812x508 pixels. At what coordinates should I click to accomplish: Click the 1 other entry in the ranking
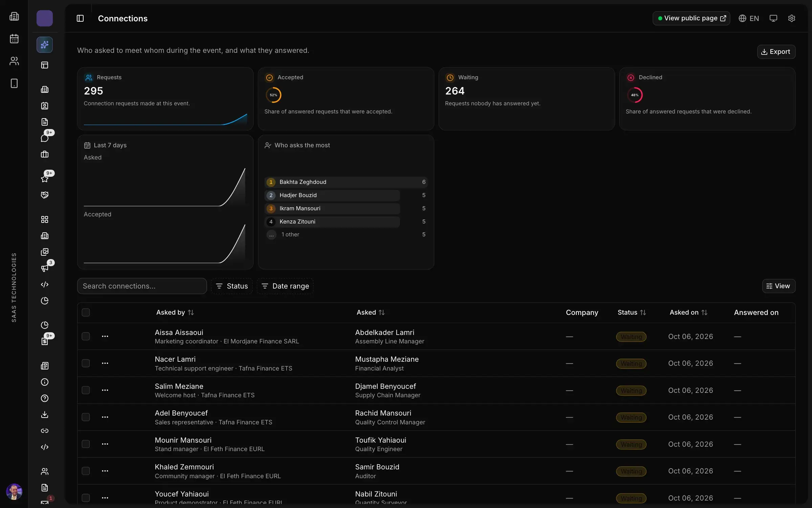coord(346,234)
